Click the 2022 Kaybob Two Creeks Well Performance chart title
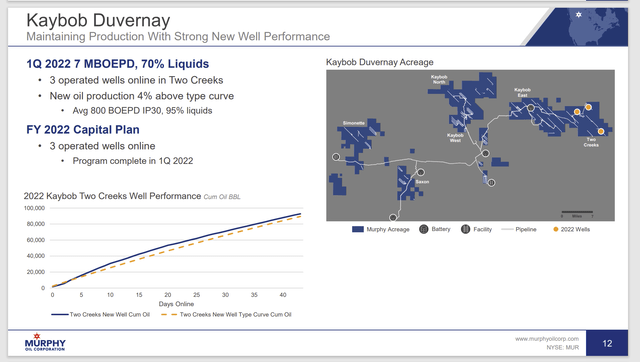This screenshot has height=362, width=640. point(112,196)
